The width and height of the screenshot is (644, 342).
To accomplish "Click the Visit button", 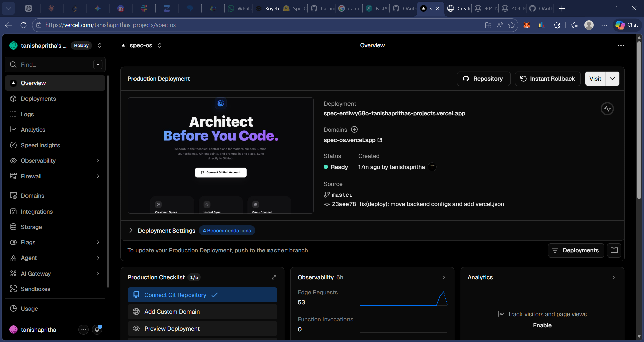I will point(595,79).
